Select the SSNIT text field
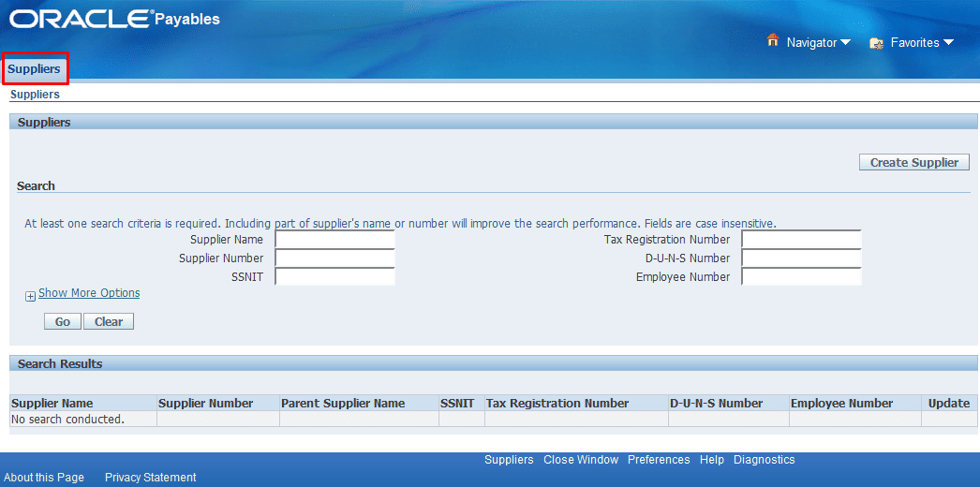Screen dimensions: 980x487 [334, 277]
